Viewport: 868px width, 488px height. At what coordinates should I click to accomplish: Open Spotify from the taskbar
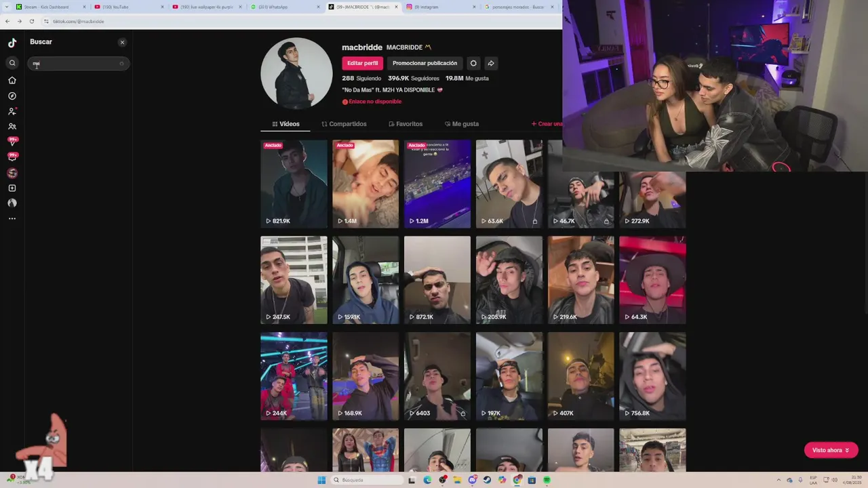coord(547,480)
